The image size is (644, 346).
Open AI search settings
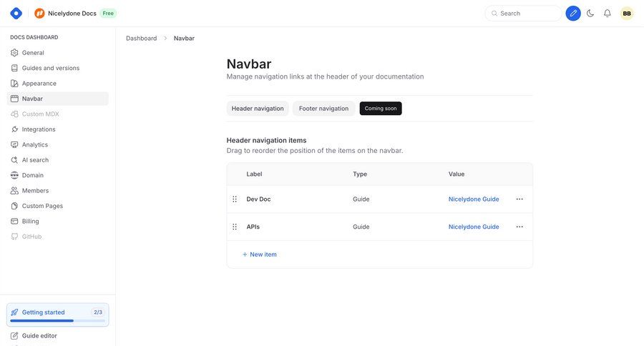pos(57,159)
